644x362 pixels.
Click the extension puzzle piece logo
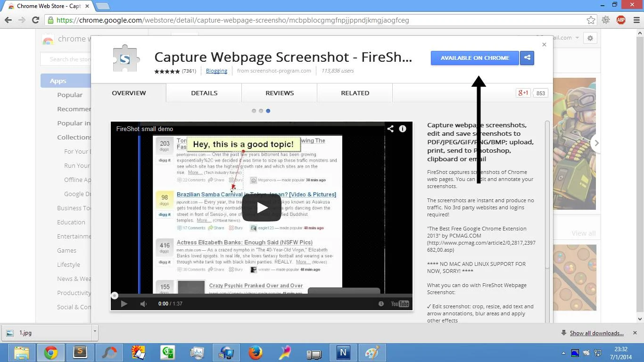click(x=125, y=58)
